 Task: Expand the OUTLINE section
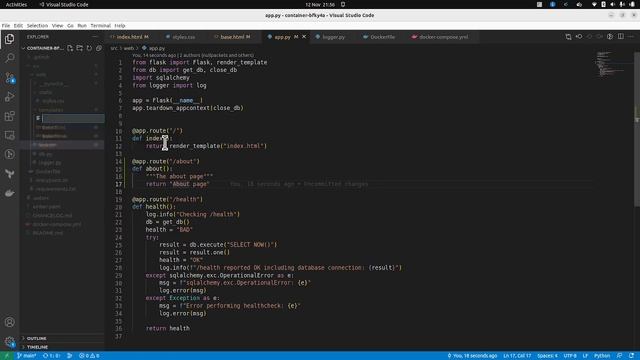[x=62, y=338]
